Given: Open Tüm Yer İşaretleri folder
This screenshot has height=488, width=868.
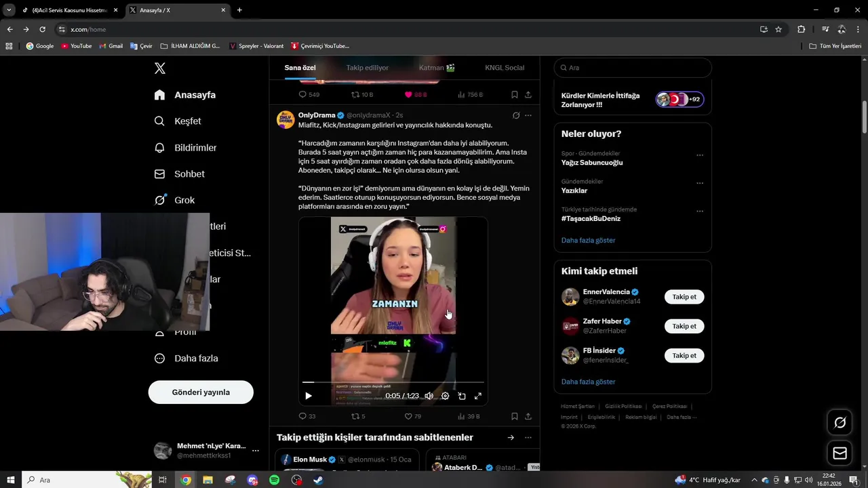Looking at the screenshot, I should 835,46.
